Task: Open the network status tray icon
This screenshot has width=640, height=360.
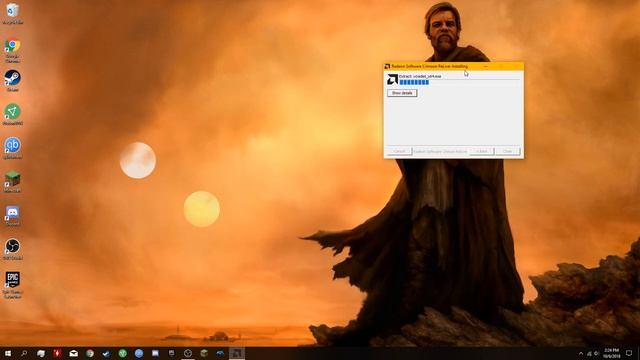Action: click(x=589, y=353)
